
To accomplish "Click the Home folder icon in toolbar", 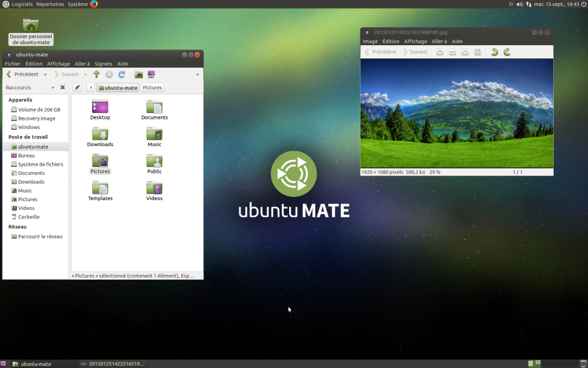I will (139, 75).
